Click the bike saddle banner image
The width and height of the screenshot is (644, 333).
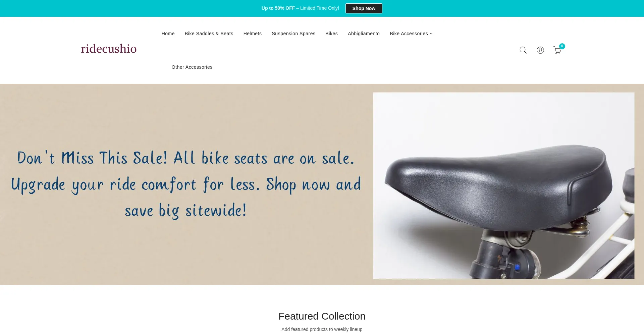(x=503, y=185)
